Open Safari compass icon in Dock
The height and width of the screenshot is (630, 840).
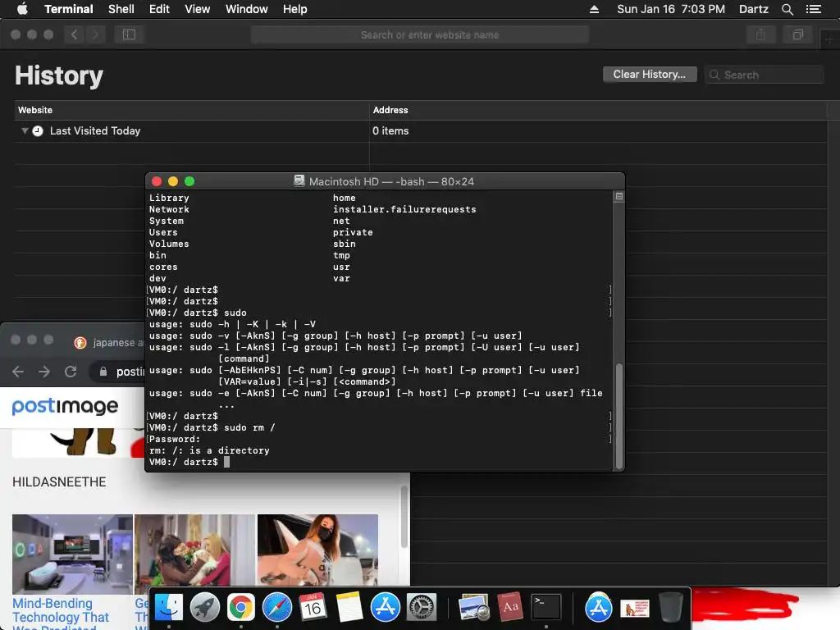click(277, 608)
